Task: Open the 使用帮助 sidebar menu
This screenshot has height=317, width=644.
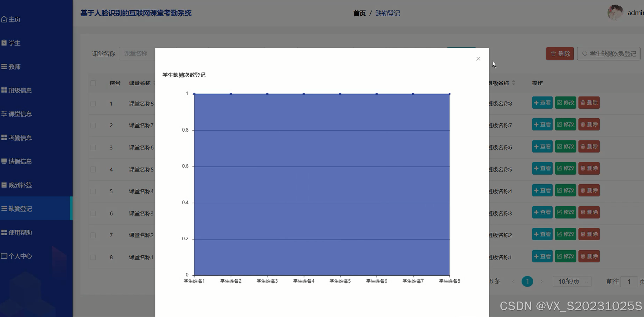Action: 36,232
